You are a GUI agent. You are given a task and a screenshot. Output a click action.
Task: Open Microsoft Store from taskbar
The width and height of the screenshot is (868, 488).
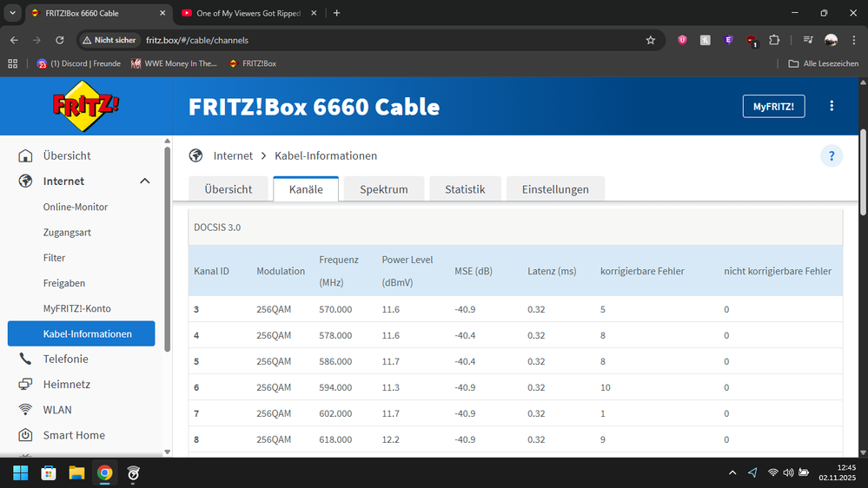[x=49, y=473]
